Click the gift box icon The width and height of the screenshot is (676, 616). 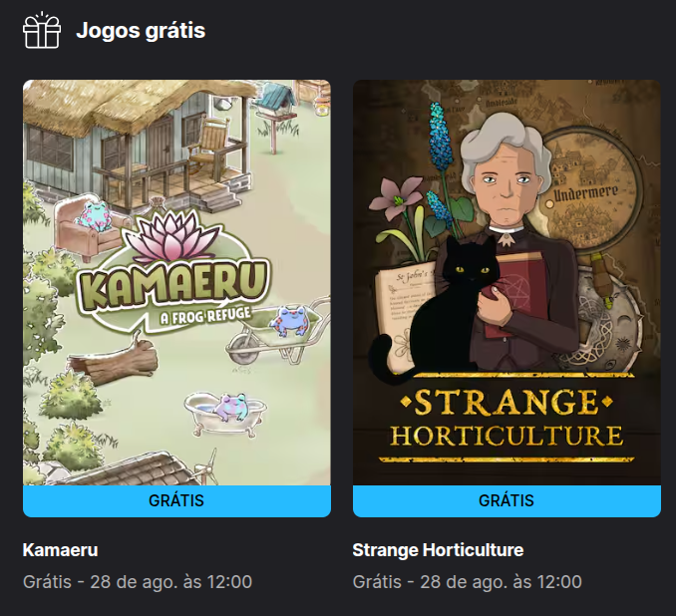[x=42, y=30]
